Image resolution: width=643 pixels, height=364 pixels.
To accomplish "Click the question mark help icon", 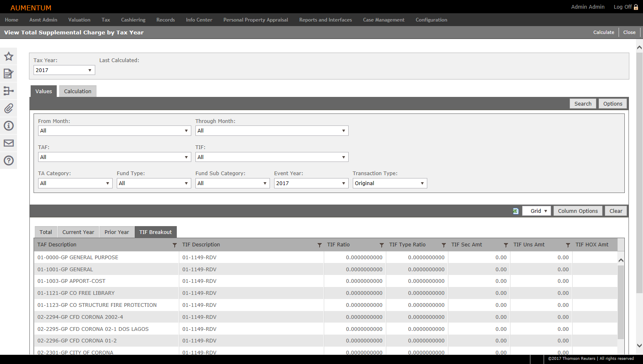I will pyautogui.click(x=9, y=161).
